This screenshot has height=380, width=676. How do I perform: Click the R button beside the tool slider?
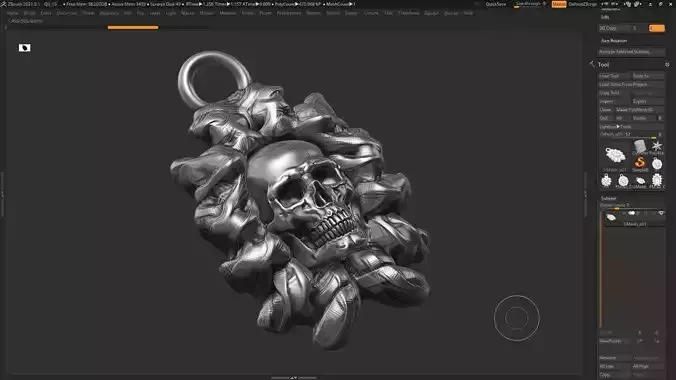coord(660,135)
